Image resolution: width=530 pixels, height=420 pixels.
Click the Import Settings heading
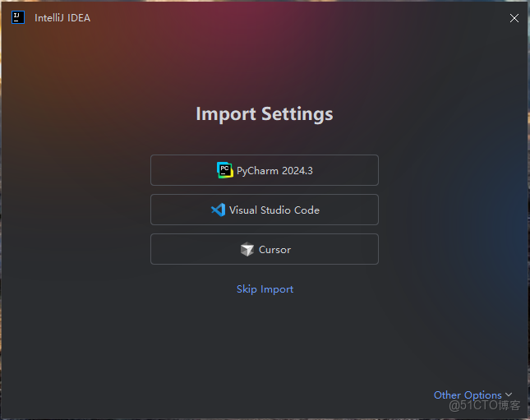click(x=265, y=113)
